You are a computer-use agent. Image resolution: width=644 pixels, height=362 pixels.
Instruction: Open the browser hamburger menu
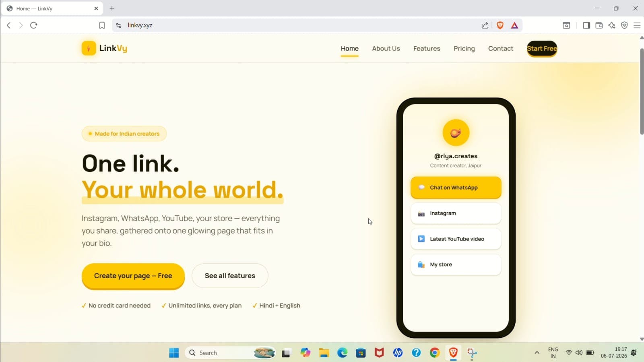click(637, 25)
